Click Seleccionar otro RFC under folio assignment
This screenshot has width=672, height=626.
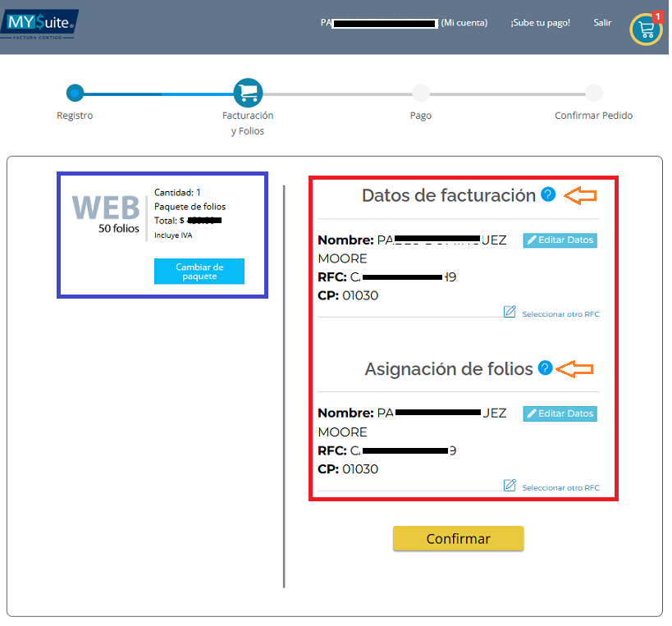[560, 488]
